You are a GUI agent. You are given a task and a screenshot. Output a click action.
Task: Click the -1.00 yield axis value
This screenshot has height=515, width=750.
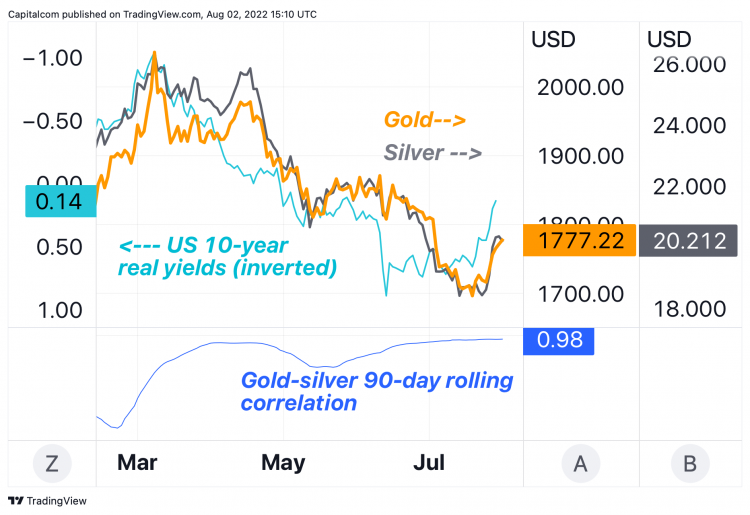tap(53, 58)
